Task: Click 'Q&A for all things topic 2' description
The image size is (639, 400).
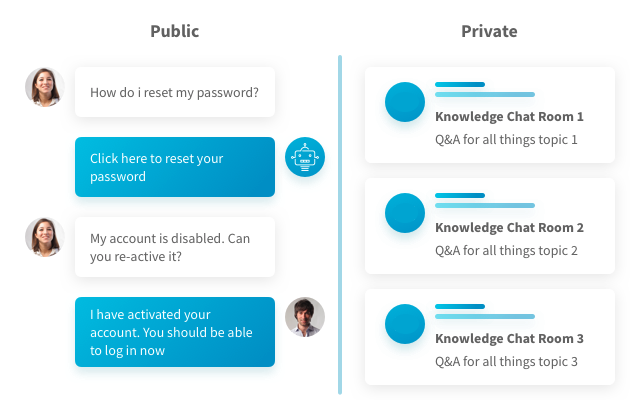Action: point(506,251)
